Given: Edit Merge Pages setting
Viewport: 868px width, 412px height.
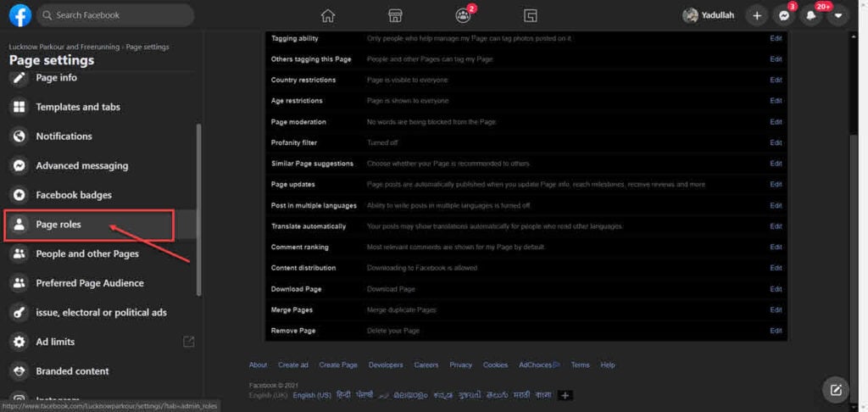Looking at the screenshot, I should [776, 309].
